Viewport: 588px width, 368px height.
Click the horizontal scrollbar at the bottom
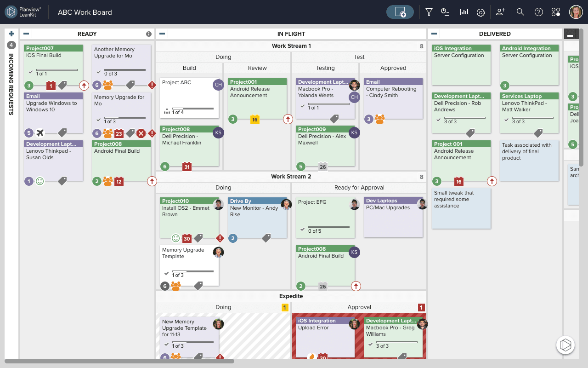coord(119,361)
